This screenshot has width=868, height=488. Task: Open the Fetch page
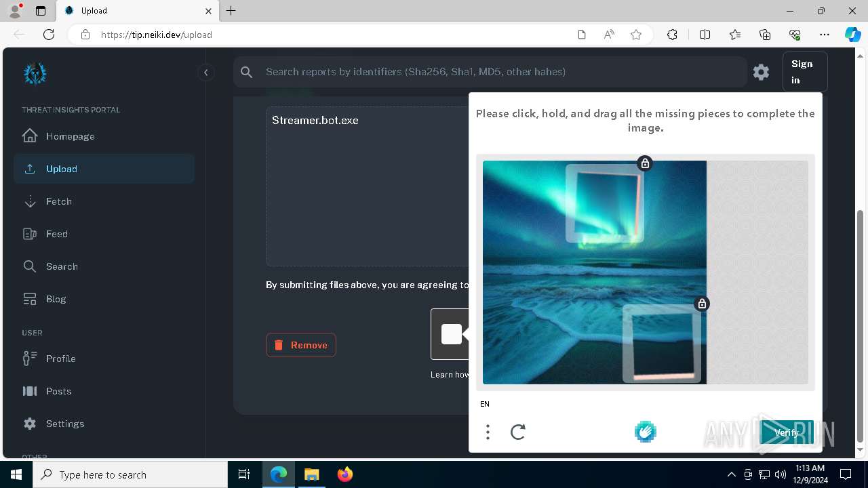(x=104, y=201)
